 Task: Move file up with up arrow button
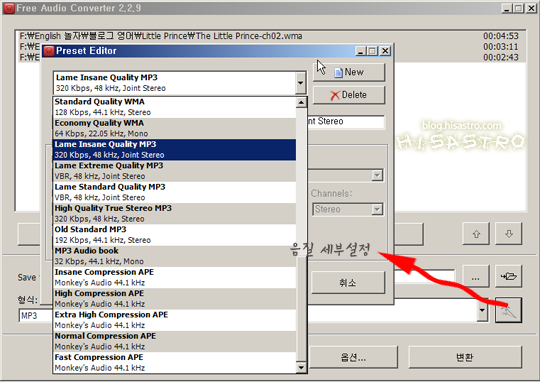coord(476,234)
